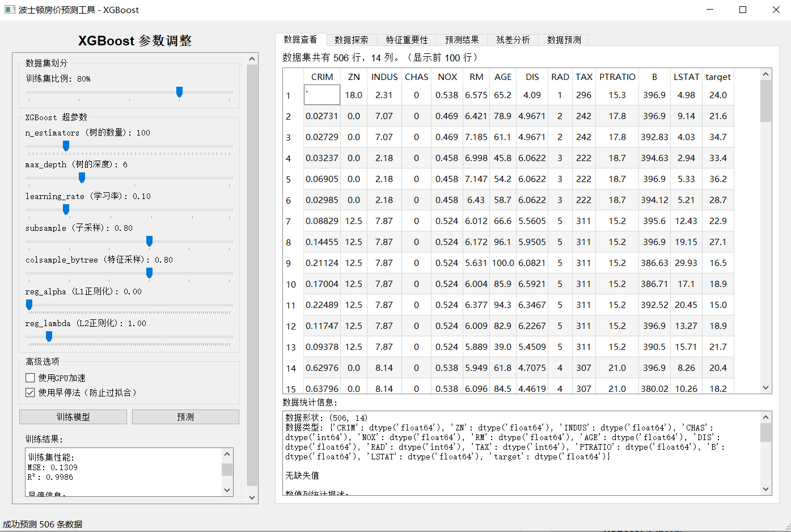Viewport: 791px width, 532px height.
Task: Select the CRIM column header
Action: pos(322,77)
